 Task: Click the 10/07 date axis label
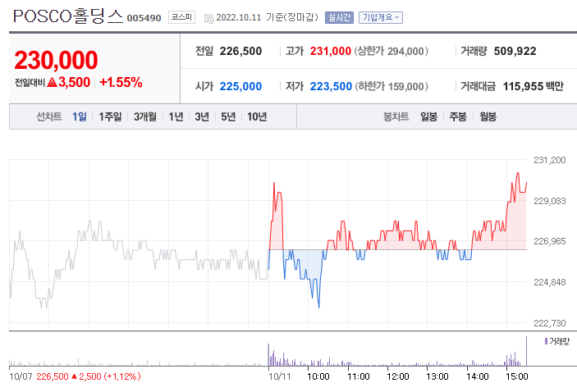coord(21,376)
